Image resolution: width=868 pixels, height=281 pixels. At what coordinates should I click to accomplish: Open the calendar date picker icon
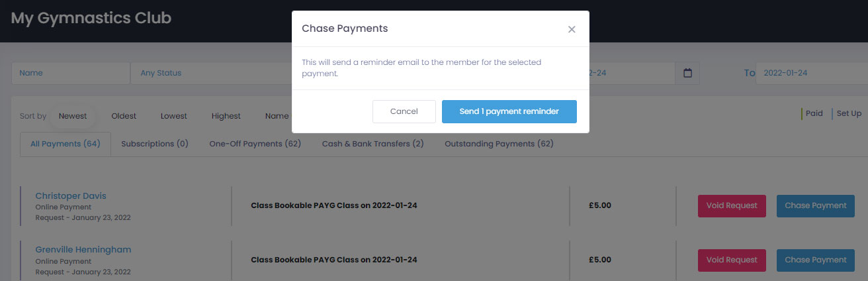pyautogui.click(x=687, y=73)
